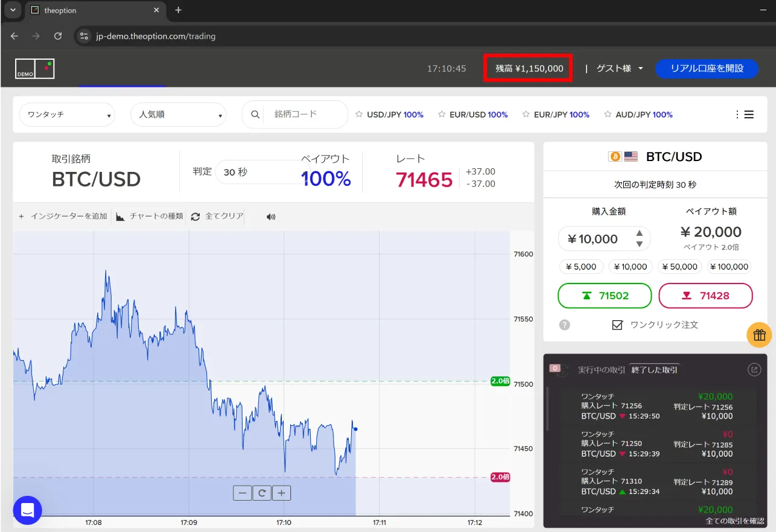Open the chat support bubble
The width and height of the screenshot is (776, 532).
27,510
